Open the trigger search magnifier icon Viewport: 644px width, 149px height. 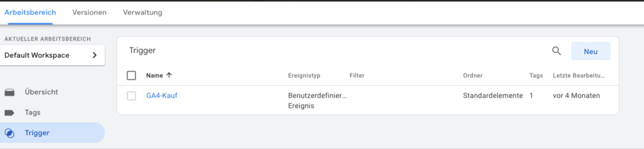pos(556,51)
